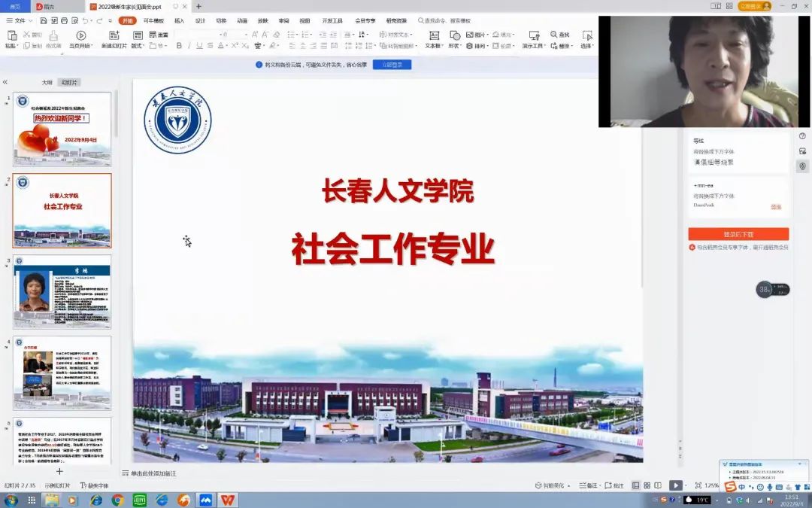Click the 批注 comments icon in status bar
The width and height of the screenshot is (812, 508).
tap(614, 485)
